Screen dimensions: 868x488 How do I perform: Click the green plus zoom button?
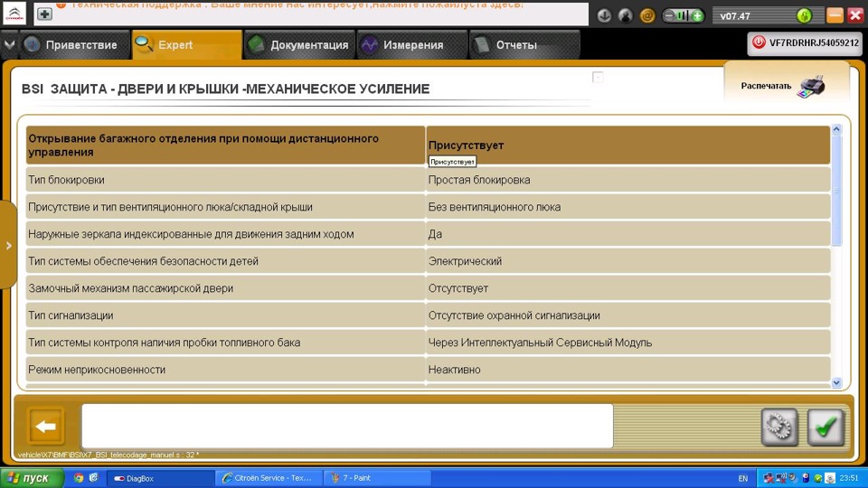[x=697, y=15]
